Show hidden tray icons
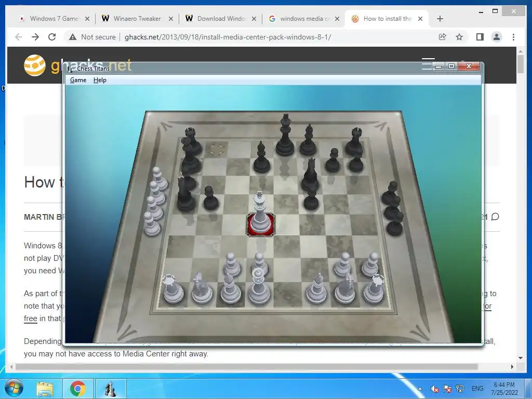This screenshot has height=399, width=532. pos(420,389)
